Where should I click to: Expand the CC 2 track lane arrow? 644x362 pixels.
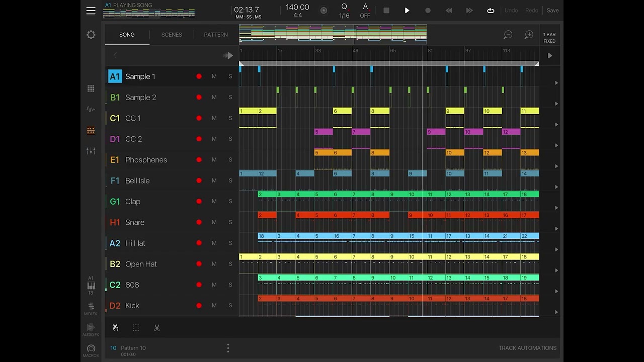(556, 145)
